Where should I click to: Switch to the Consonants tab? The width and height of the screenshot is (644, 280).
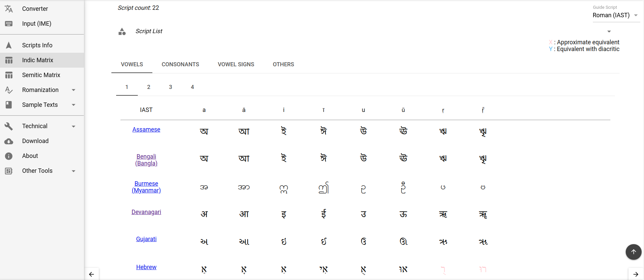point(180,64)
